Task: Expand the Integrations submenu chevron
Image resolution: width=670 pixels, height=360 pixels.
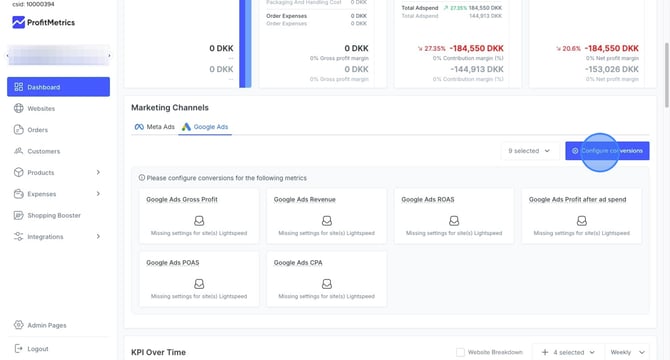Action: (98, 237)
